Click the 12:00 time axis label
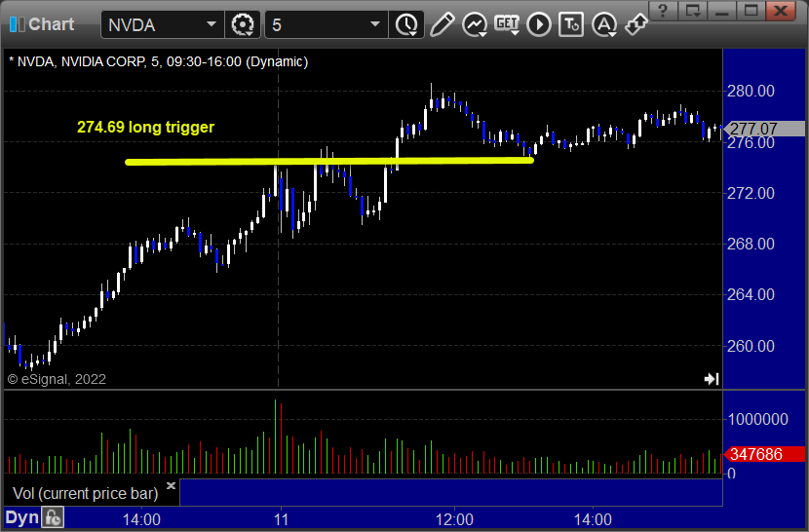 [x=454, y=519]
